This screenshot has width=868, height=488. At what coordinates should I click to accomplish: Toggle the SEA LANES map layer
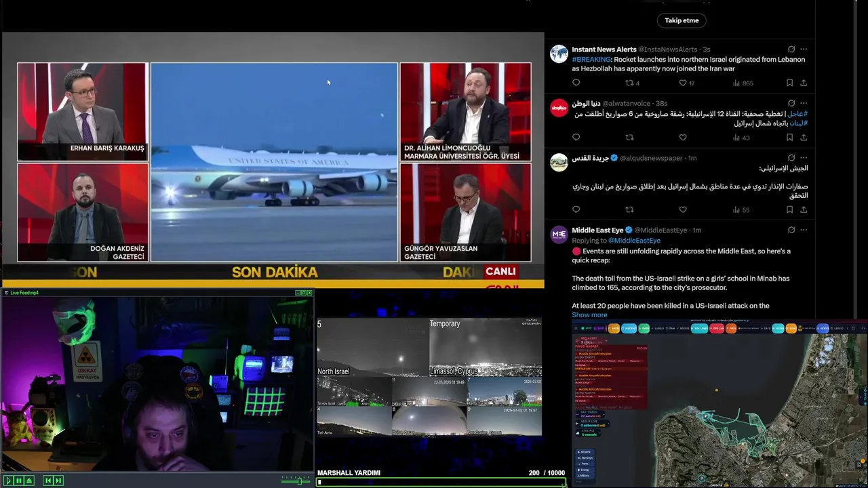click(x=699, y=329)
